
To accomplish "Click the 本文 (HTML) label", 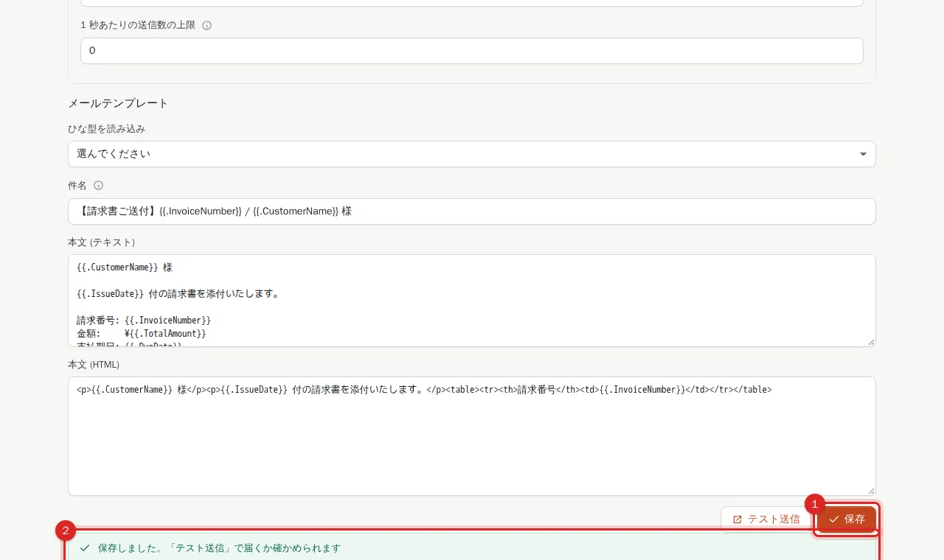I will [94, 365].
